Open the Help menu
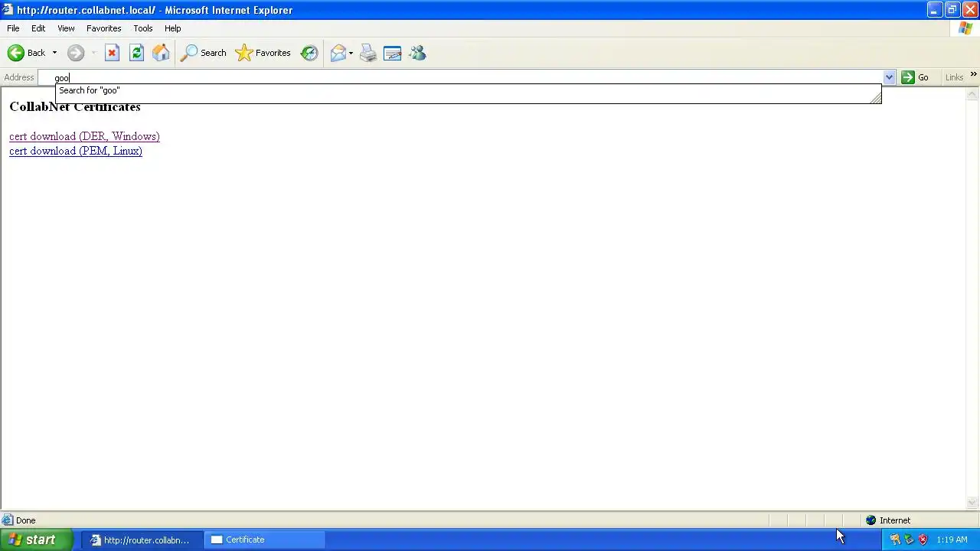Viewport: 980px width, 551px height. (172, 28)
